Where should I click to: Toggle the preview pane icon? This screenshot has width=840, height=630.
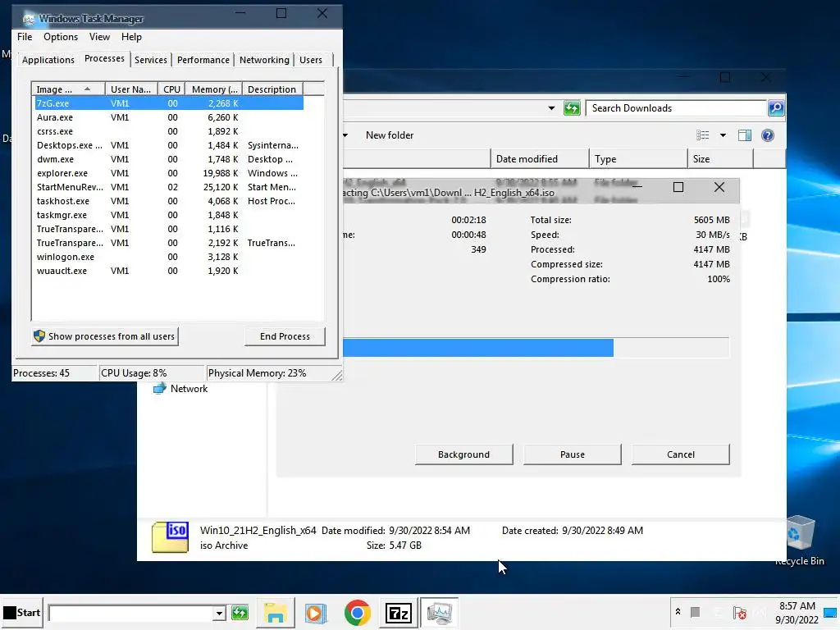click(x=745, y=135)
